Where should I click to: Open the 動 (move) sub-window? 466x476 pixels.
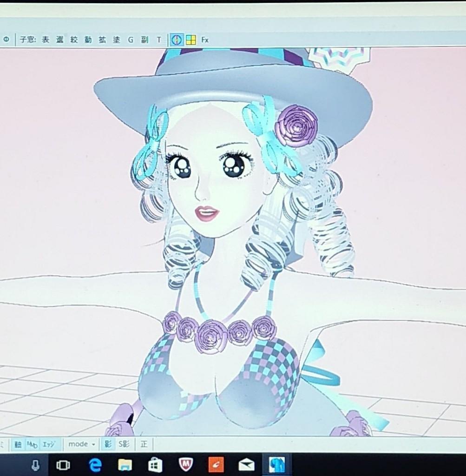(88, 40)
